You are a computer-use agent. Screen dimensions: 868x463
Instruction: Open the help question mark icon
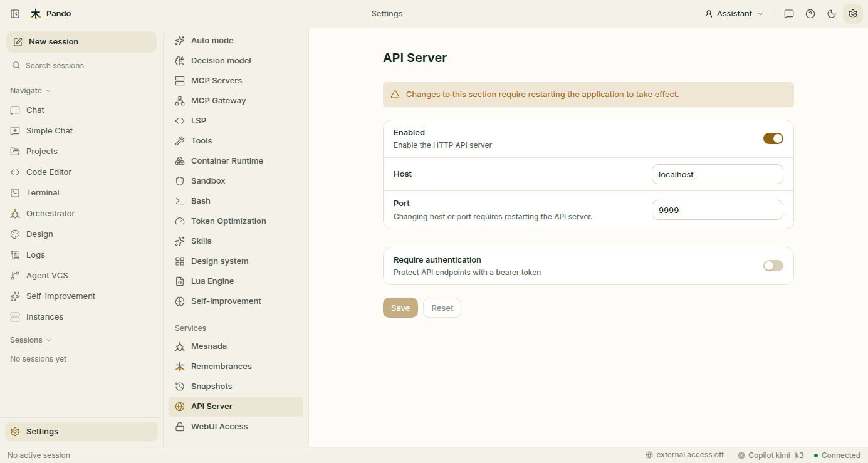tap(810, 14)
